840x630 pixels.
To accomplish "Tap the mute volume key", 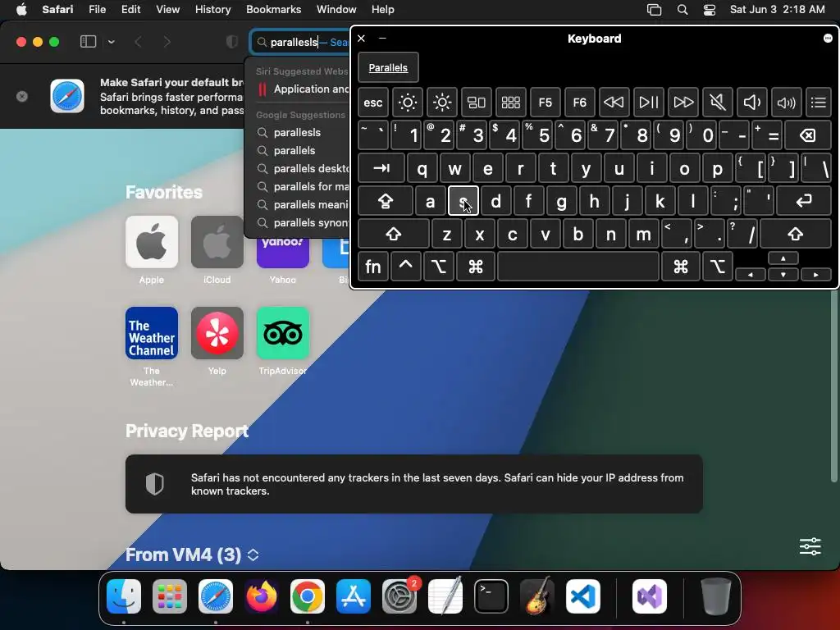I will tap(717, 103).
